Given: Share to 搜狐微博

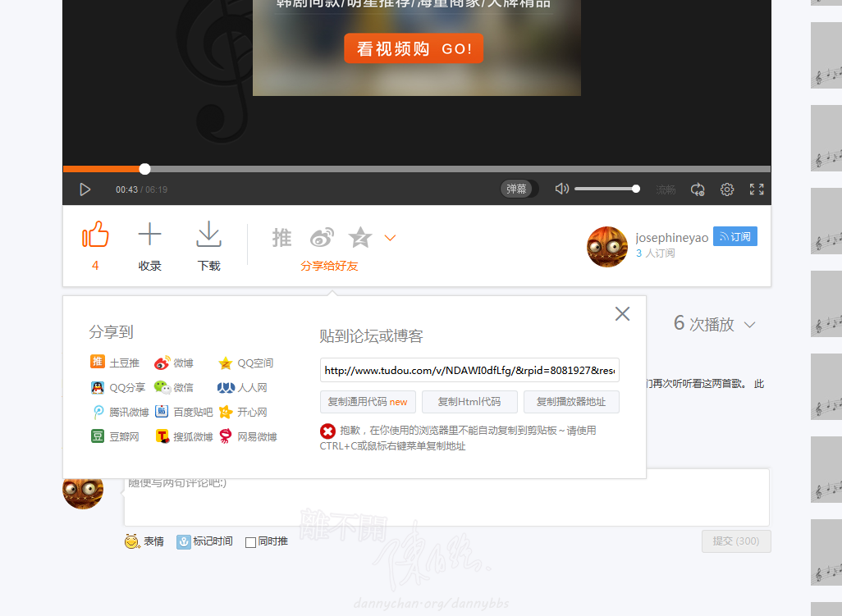Looking at the screenshot, I should [x=184, y=436].
